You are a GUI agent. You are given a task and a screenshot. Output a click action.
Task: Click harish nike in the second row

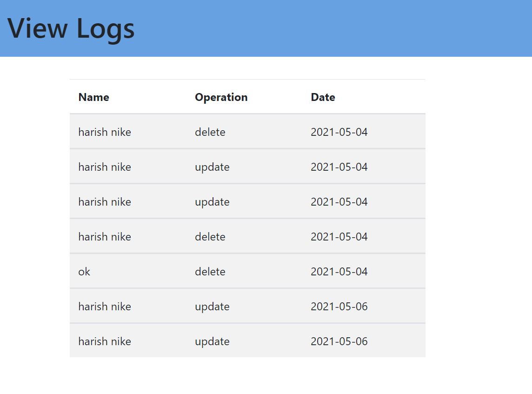point(105,167)
